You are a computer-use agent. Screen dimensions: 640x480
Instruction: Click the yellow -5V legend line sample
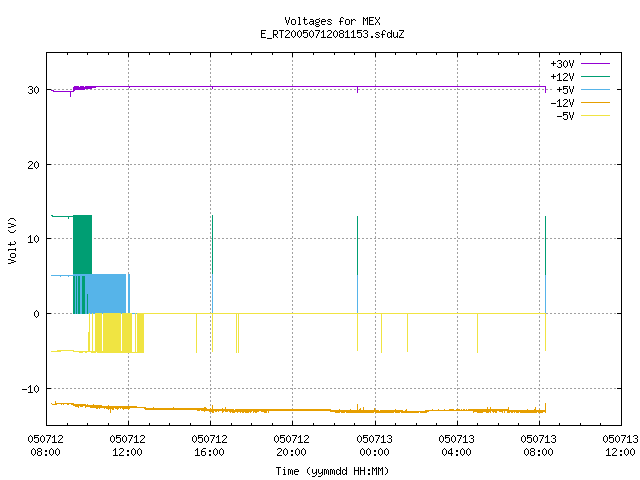(596, 116)
